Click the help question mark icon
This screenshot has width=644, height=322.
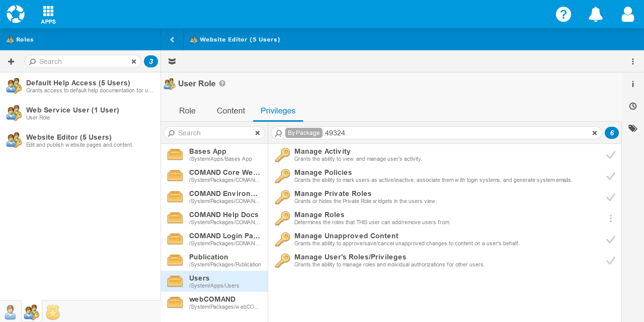[x=563, y=15]
